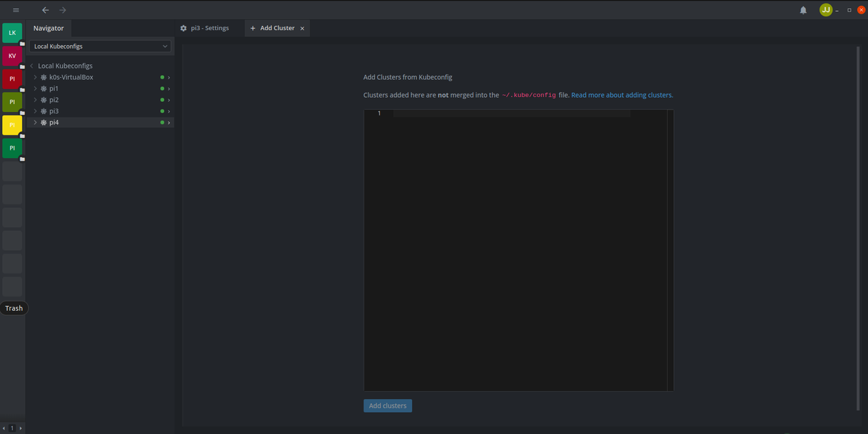Go forward using the right arrow

[x=63, y=10]
